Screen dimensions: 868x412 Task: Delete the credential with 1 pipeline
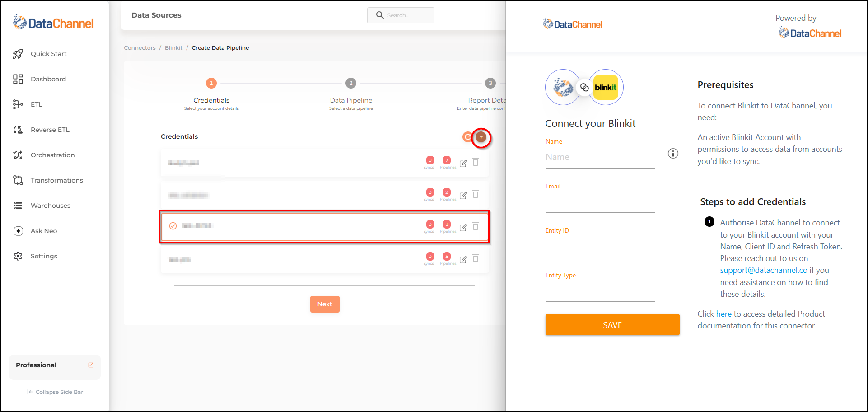pos(476,226)
